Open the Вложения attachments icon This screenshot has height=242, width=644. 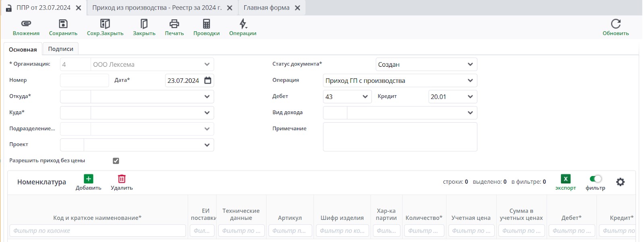26,24
